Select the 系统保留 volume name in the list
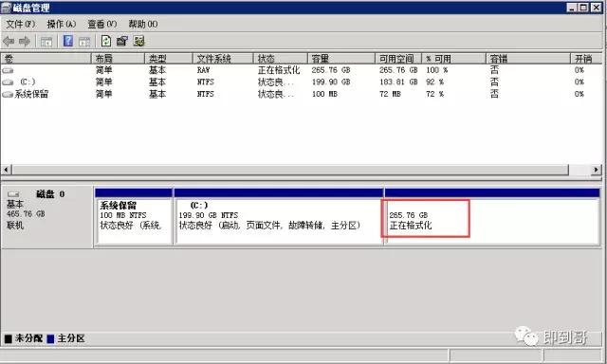Image resolution: width=607 pixels, height=364 pixels. (x=31, y=94)
